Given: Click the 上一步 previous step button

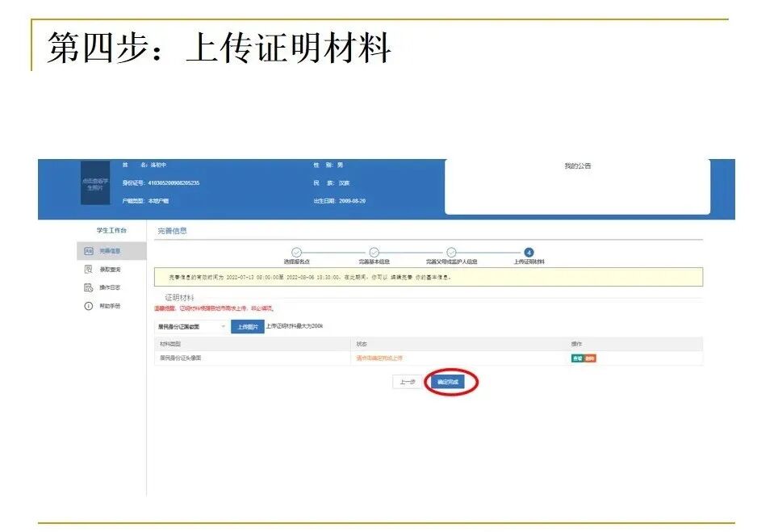Looking at the screenshot, I should pyautogui.click(x=408, y=379).
